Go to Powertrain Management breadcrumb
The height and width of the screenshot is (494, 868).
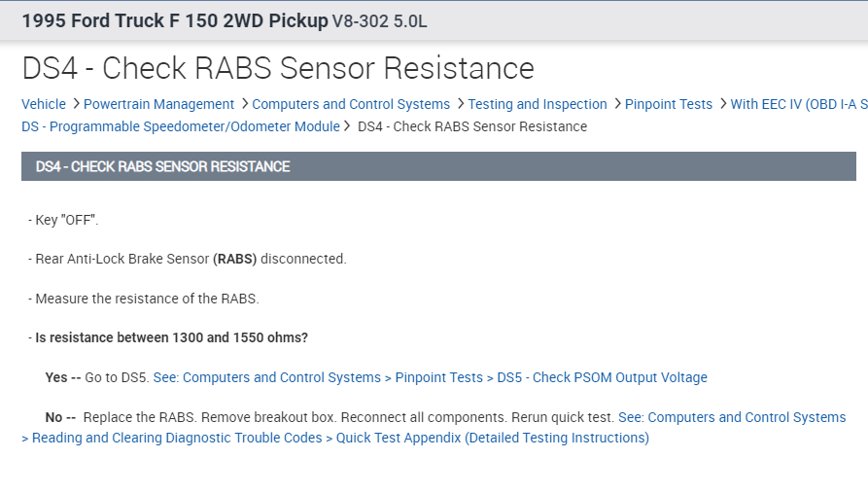pyautogui.click(x=158, y=104)
